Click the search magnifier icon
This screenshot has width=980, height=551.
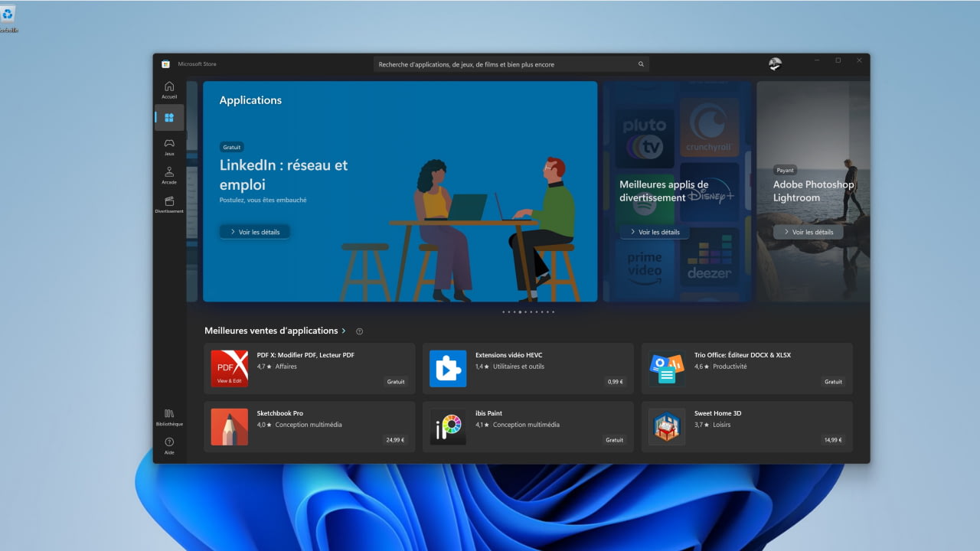pos(641,64)
